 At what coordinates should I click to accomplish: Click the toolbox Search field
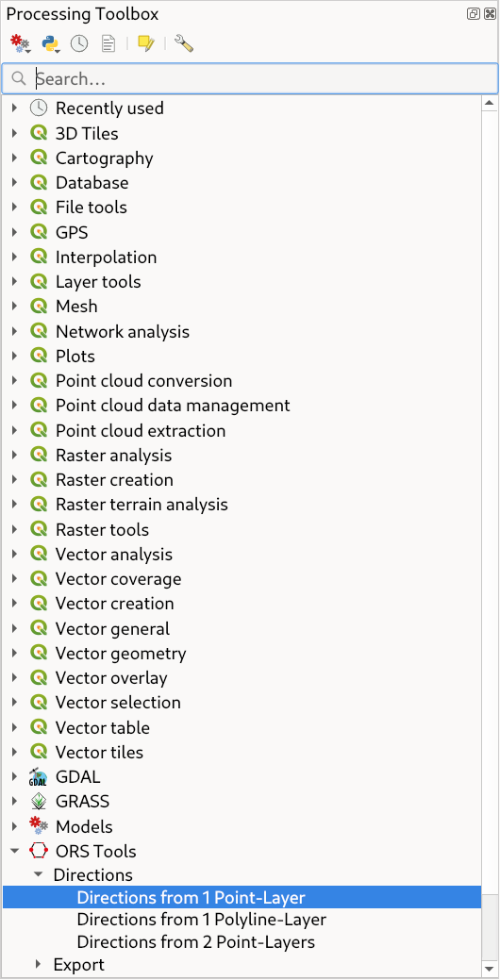point(250,78)
